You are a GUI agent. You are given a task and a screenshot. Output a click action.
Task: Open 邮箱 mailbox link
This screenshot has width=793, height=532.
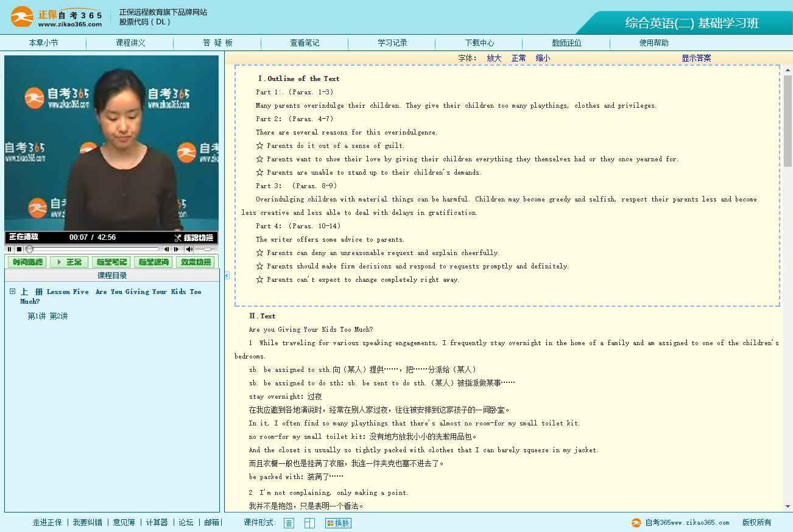pos(211,522)
